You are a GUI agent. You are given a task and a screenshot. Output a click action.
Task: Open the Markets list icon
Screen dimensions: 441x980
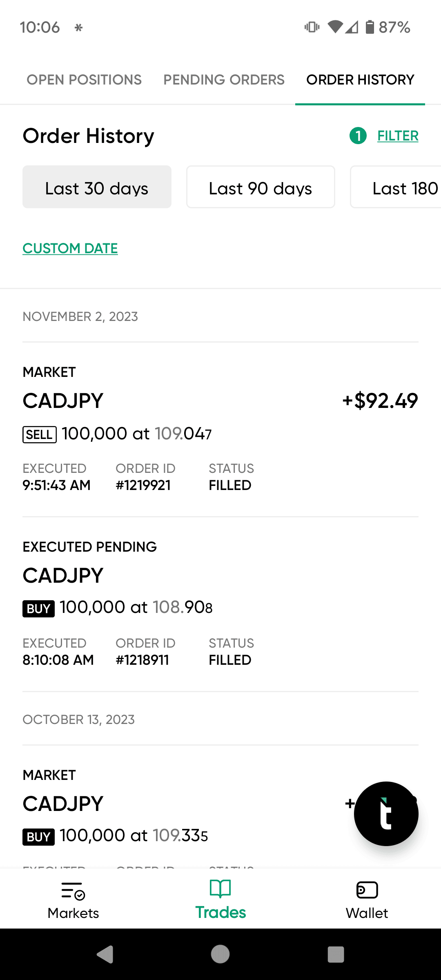point(73,890)
